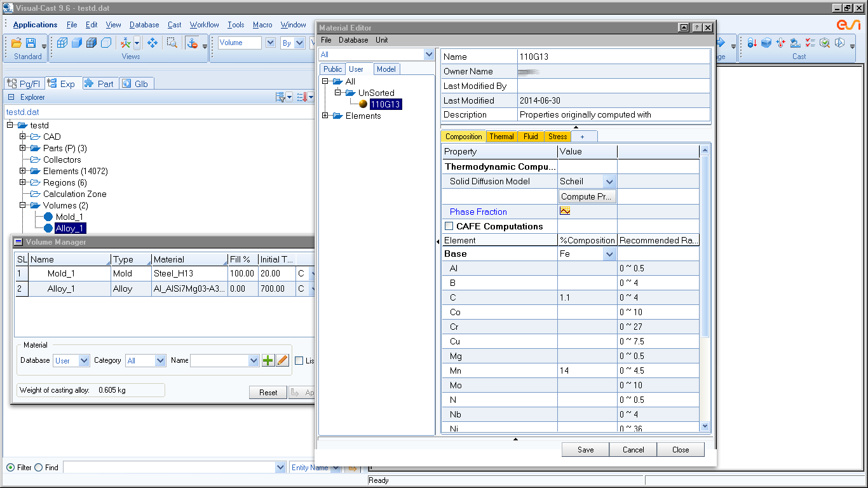Switch to the Stress tab
Screen dimensions: 868x488
point(557,137)
